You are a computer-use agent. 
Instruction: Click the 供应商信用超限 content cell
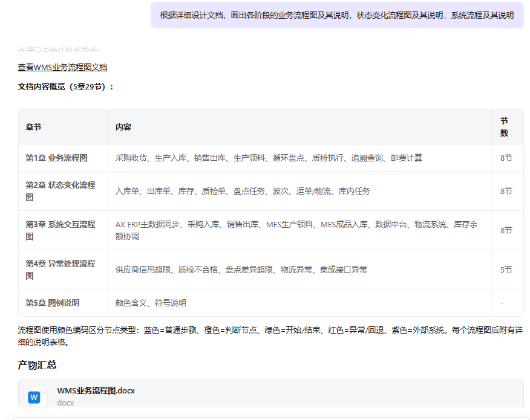(x=241, y=270)
